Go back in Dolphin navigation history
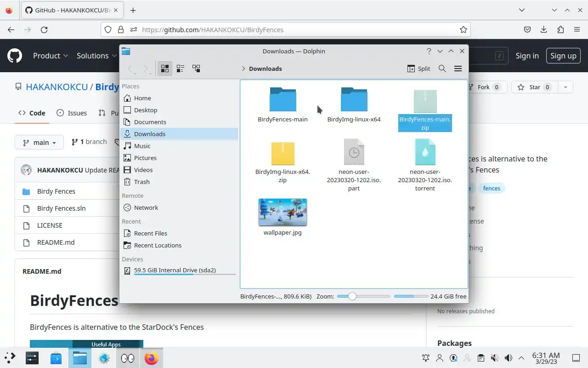Screen dimensions: 588x368 click(x=131, y=69)
